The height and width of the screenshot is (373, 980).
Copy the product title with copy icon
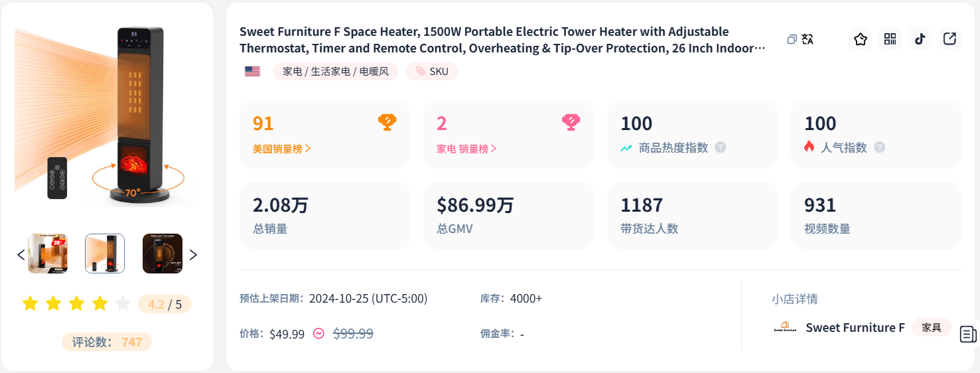(x=792, y=40)
